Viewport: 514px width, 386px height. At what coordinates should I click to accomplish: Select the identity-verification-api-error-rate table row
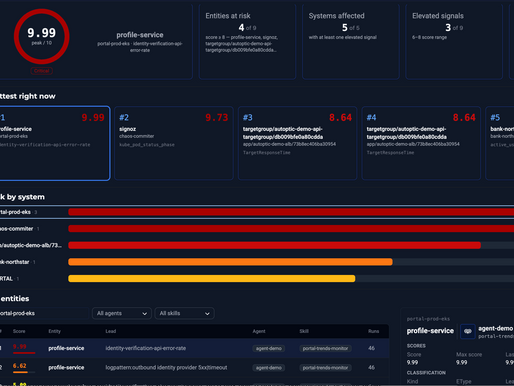tap(194, 348)
